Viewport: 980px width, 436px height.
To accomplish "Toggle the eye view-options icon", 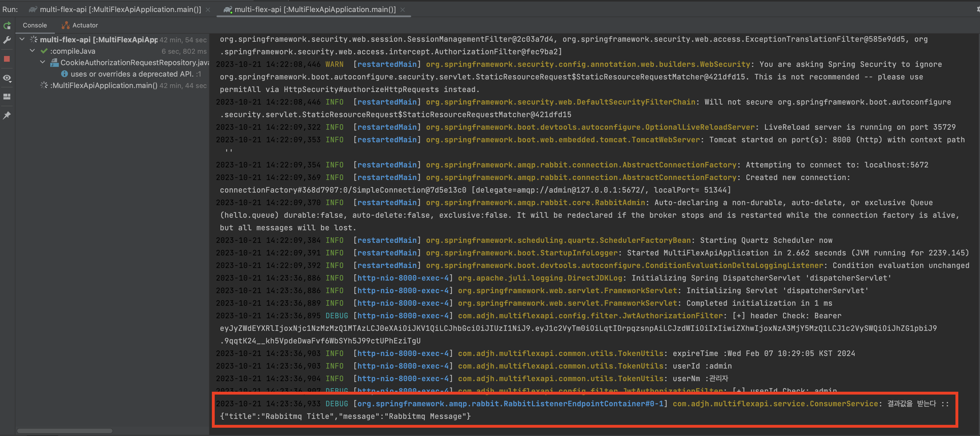I will click(7, 78).
